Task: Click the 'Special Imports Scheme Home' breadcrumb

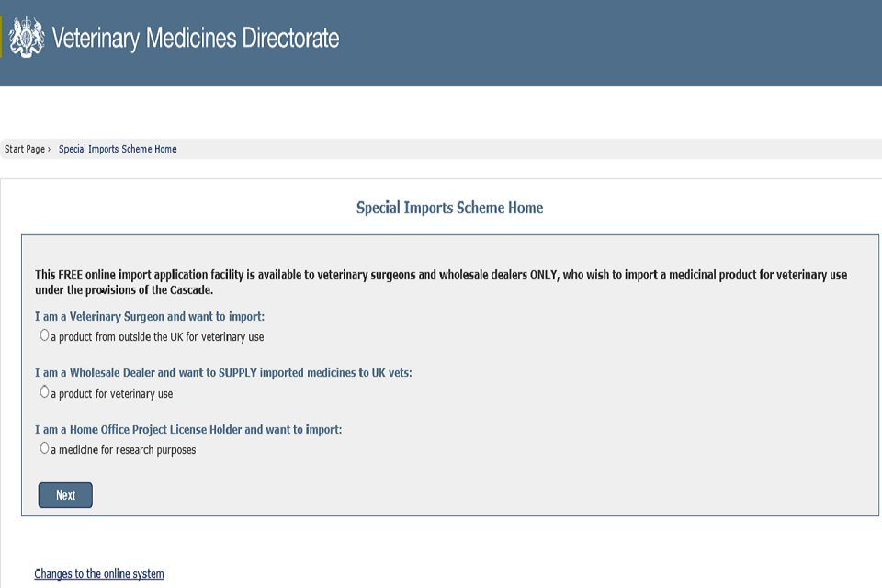Action: click(118, 149)
